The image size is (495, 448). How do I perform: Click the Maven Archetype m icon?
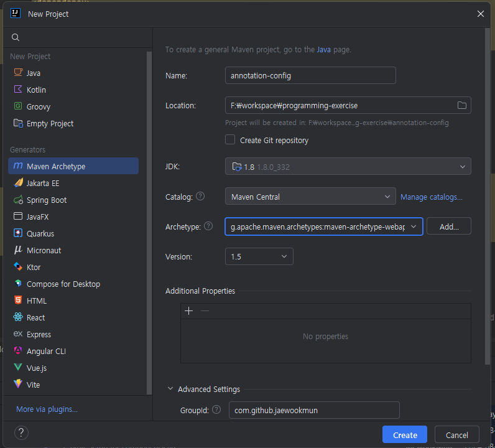18,166
